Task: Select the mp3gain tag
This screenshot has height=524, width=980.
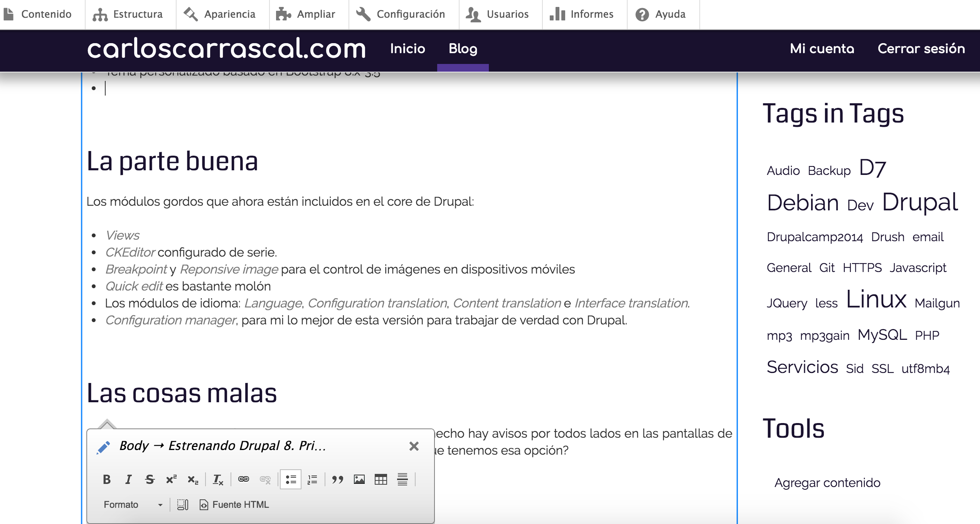Action: tap(825, 336)
